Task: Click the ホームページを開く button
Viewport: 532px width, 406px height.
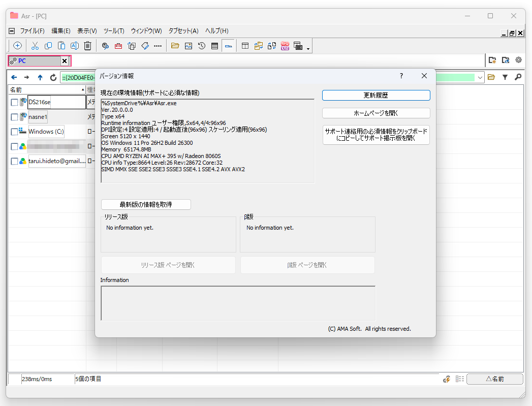Action: (x=376, y=113)
